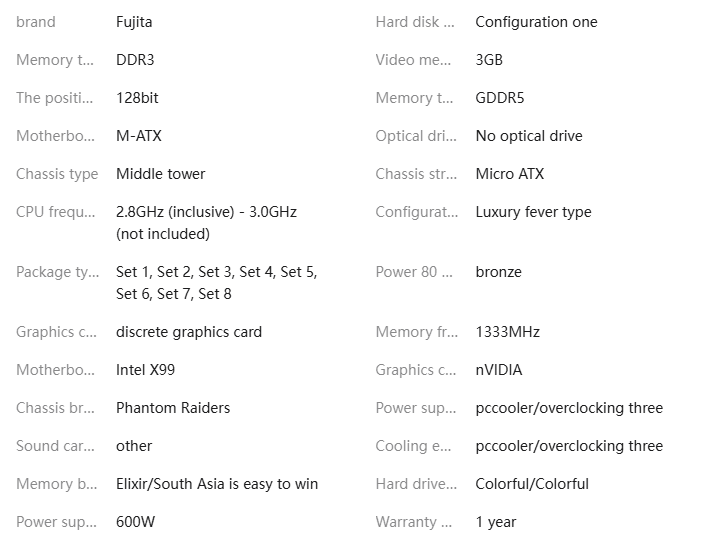703x534 pixels.
Task: Click the "128bit" value
Action: coord(137,98)
